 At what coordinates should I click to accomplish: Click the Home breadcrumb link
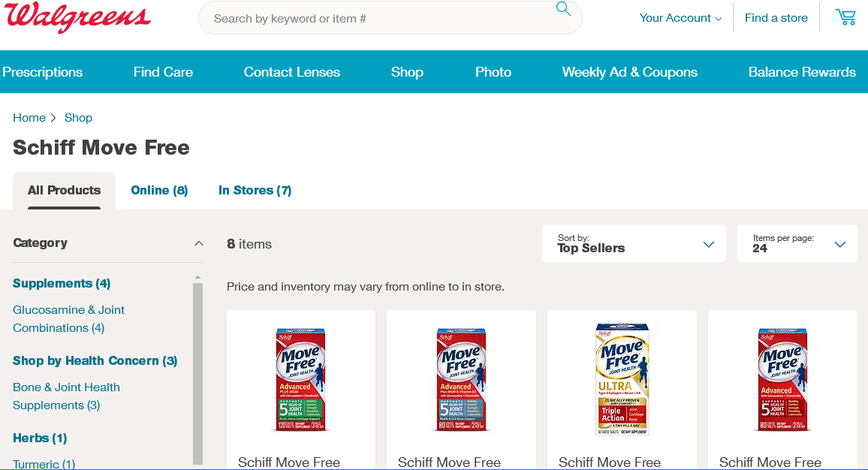(29, 118)
